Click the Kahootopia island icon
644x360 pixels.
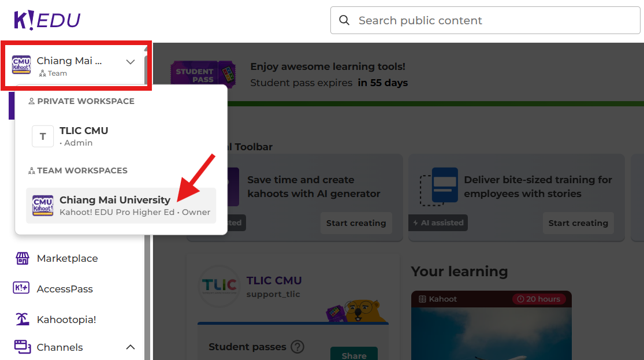(22, 319)
